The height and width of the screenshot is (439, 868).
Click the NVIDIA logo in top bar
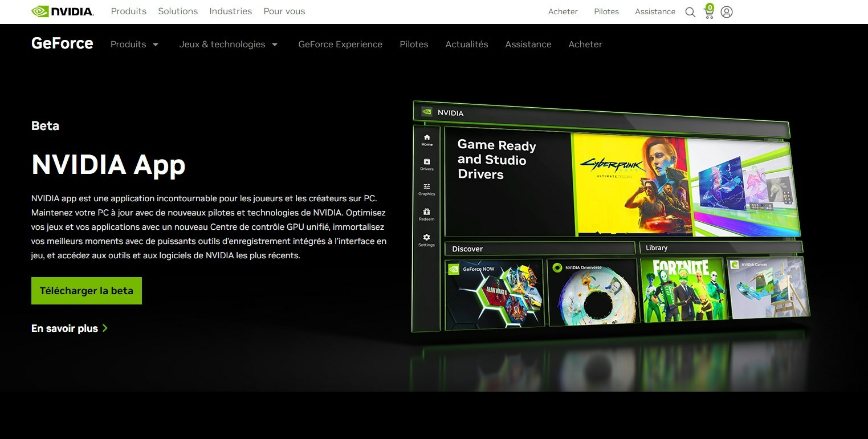(63, 11)
